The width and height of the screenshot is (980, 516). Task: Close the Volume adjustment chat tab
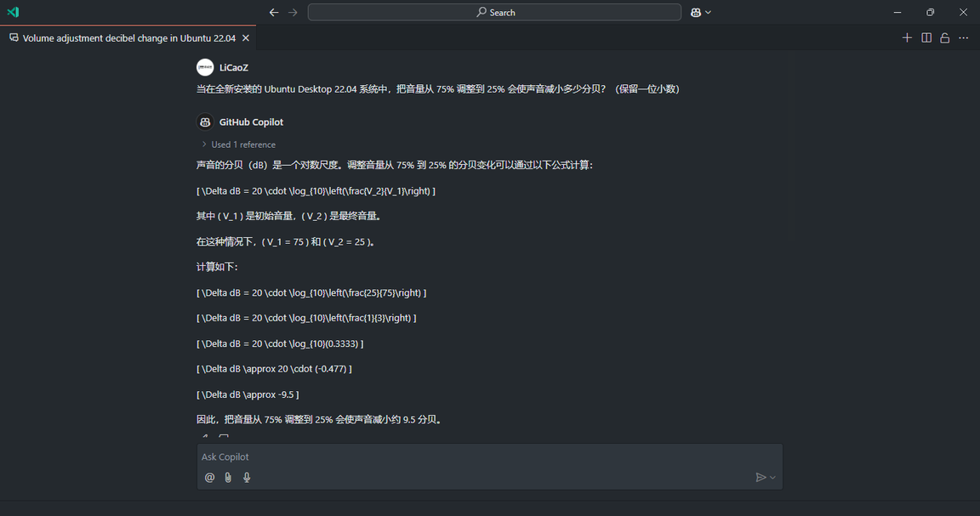(x=246, y=38)
